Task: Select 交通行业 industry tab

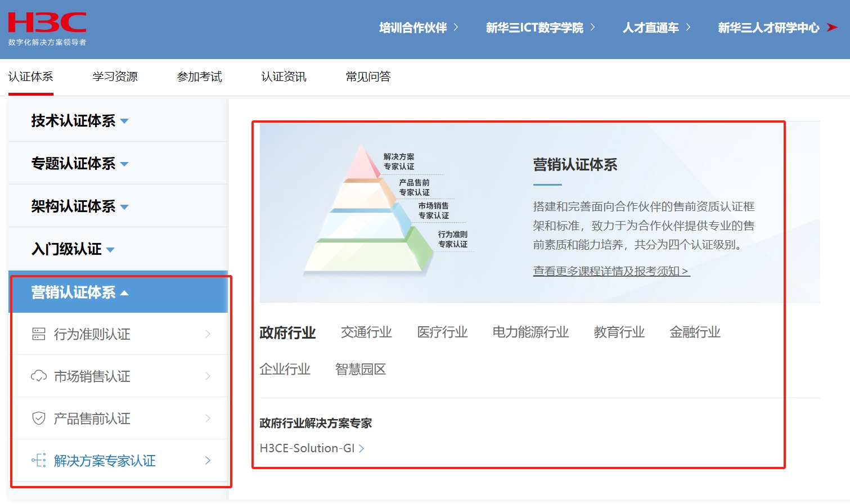Action: point(366,332)
